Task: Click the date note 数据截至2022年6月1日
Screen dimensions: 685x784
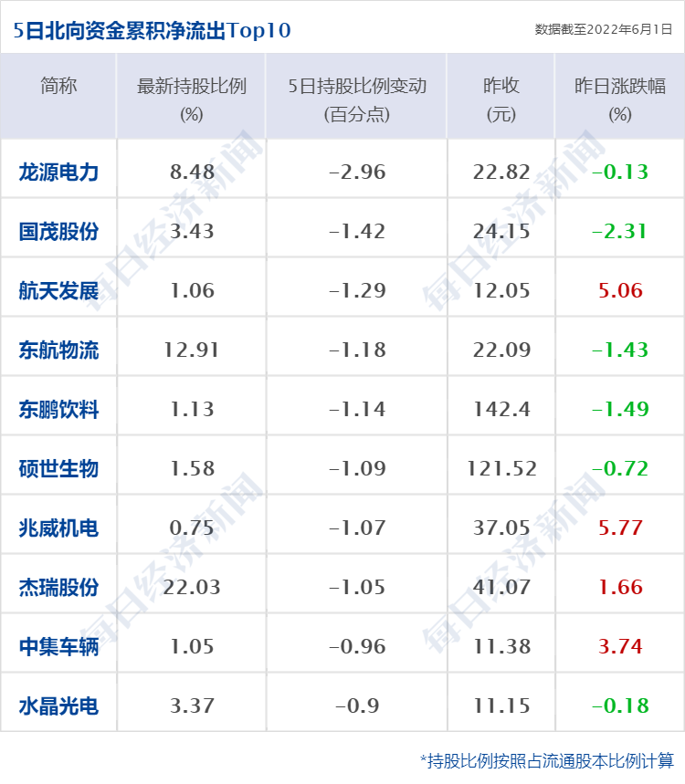Action: pos(604,29)
